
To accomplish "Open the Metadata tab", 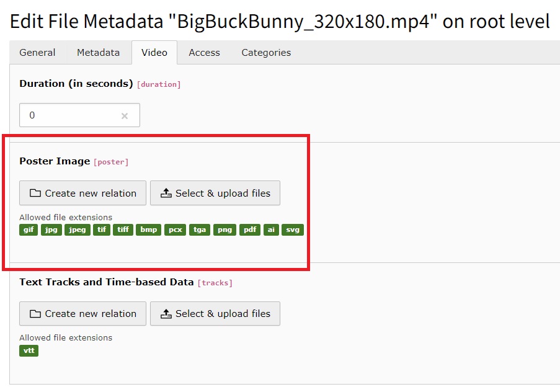I will 98,53.
